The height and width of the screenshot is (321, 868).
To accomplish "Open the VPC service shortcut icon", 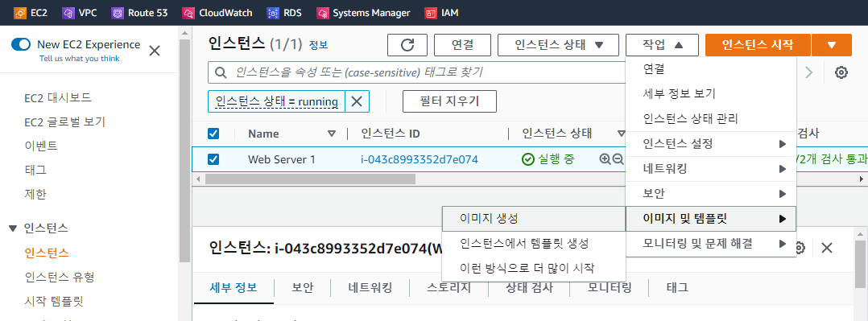I will (x=69, y=13).
